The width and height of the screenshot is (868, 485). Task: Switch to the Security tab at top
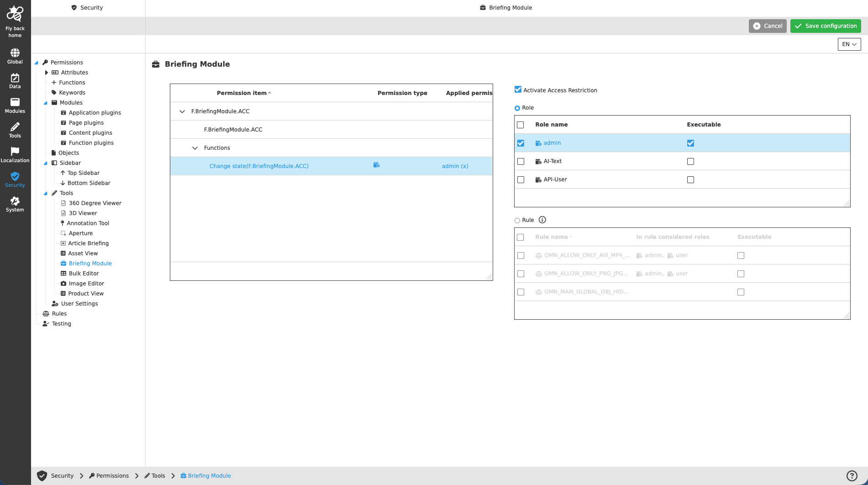click(87, 7)
